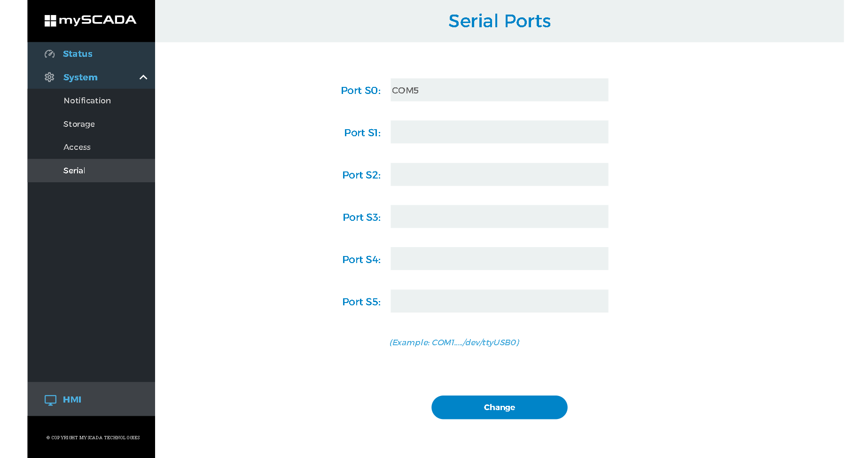868x458 pixels.
Task: Focus the Port S1 input field
Action: click(x=499, y=132)
